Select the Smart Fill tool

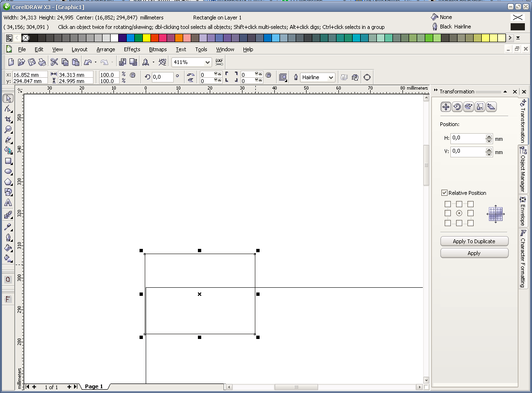point(8,150)
